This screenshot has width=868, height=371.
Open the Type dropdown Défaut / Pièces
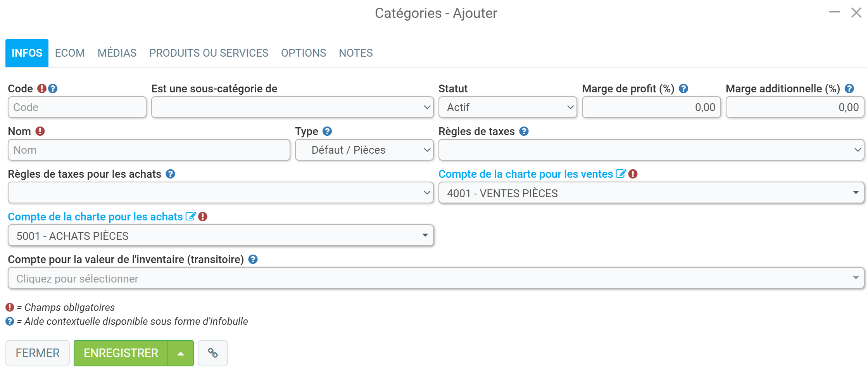(x=364, y=150)
